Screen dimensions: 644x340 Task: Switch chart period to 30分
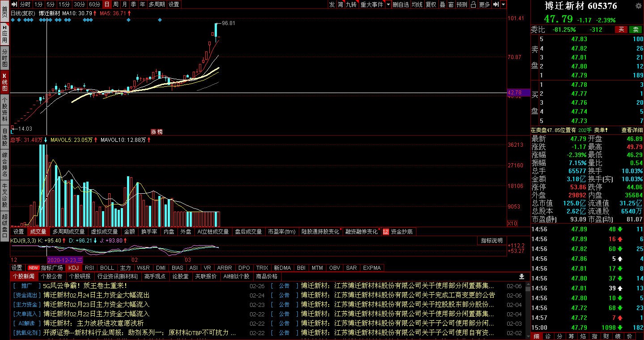pyautogui.click(x=80, y=4)
